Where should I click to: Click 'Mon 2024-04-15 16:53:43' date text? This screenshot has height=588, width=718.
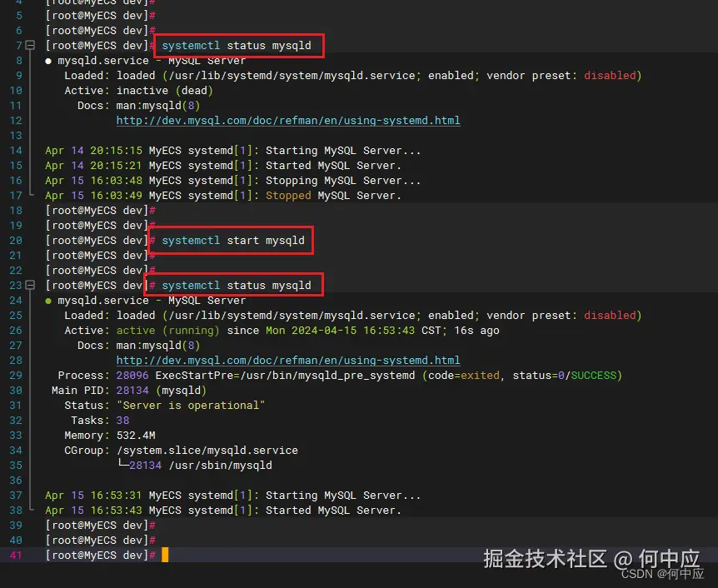pos(340,331)
